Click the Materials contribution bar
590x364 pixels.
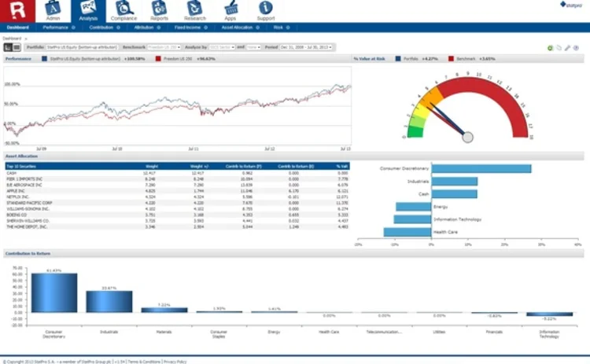pos(164,311)
